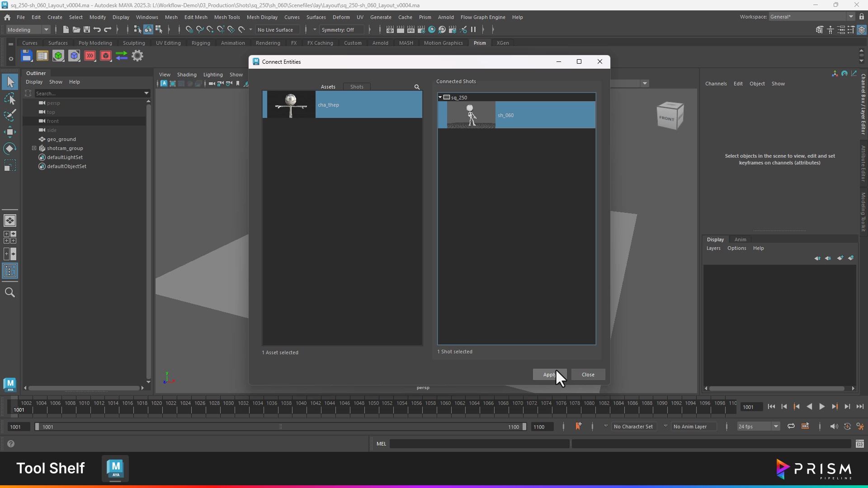Switch to the Shots tab
Image resolution: width=868 pixels, height=488 pixels.
tap(357, 87)
